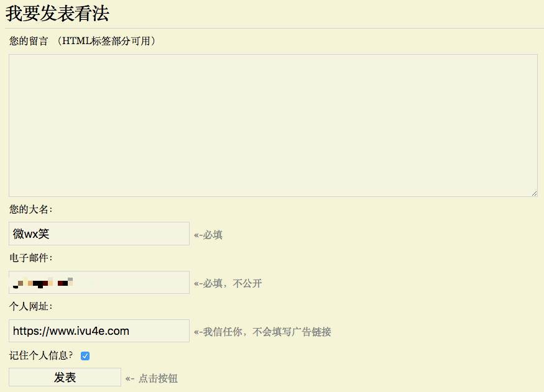544x392 pixels.
Task: Click the «-必填 hint beside name field
Action: [208, 235]
